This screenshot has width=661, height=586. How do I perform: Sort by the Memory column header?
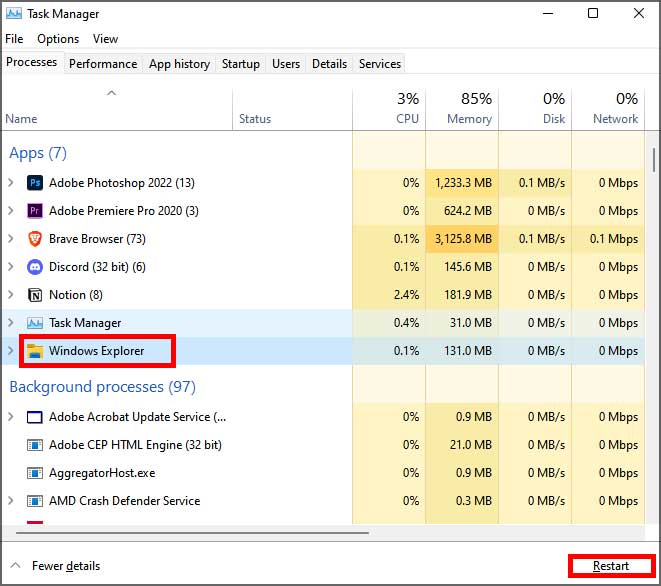pyautogui.click(x=462, y=109)
